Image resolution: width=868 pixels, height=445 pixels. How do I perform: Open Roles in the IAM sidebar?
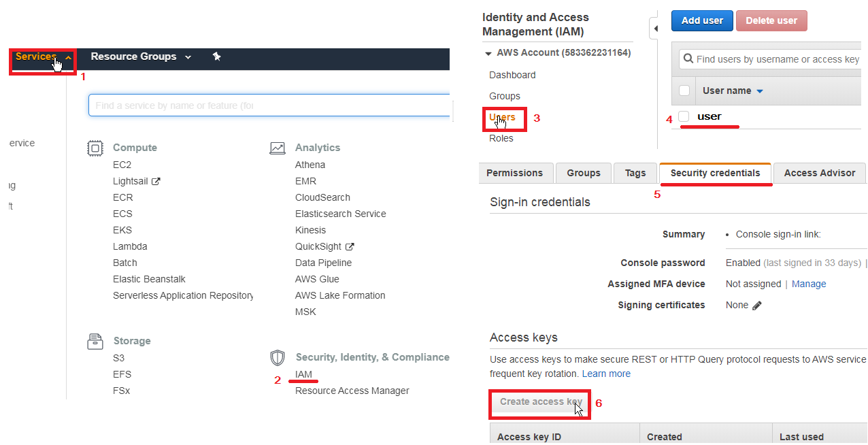(x=501, y=138)
